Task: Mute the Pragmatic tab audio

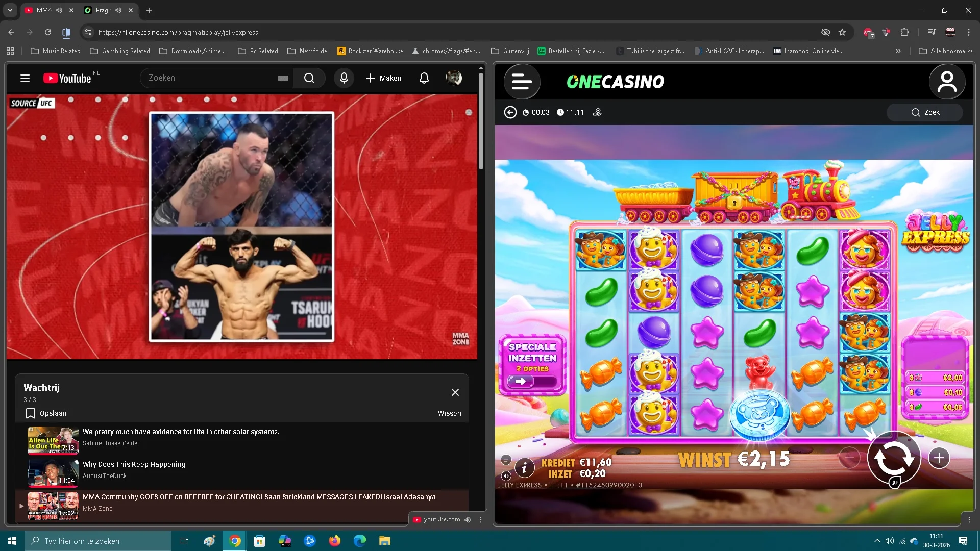Action: tap(118, 10)
